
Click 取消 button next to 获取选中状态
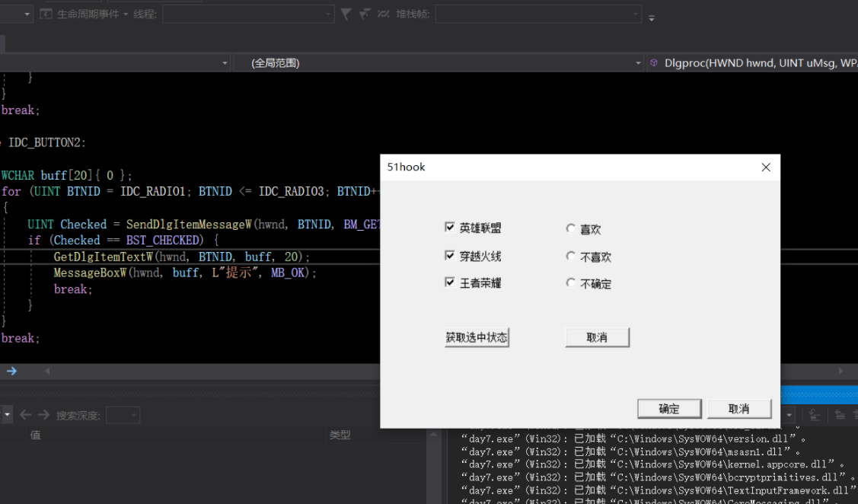tap(597, 337)
